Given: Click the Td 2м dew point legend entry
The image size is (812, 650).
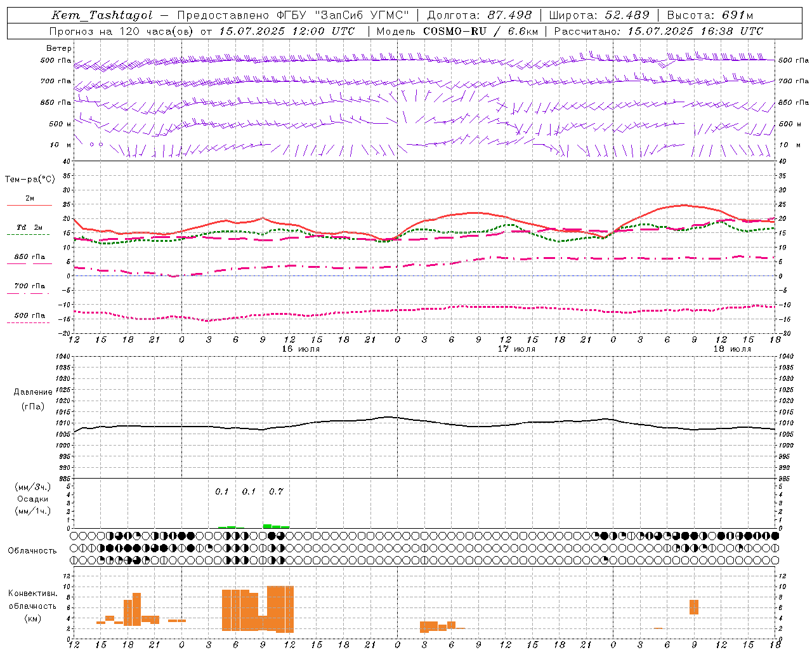Looking at the screenshot, I should [29, 227].
